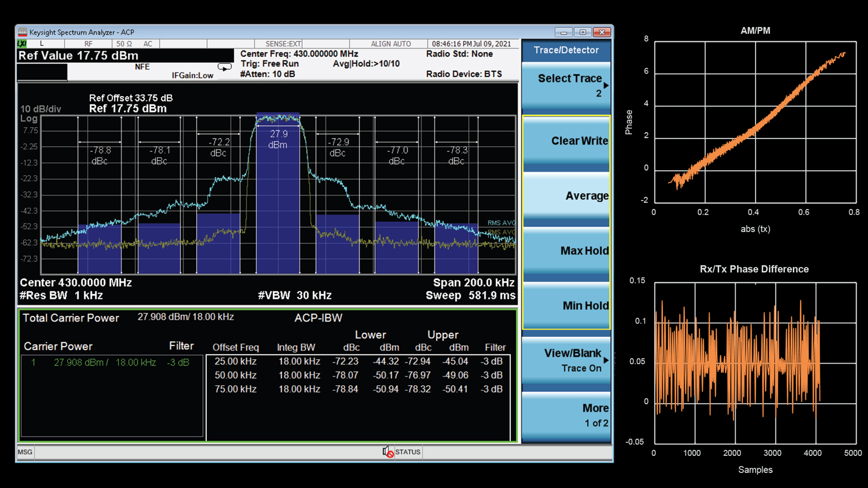The height and width of the screenshot is (488, 868).
Task: Click the green LXI status icon
Action: point(22,43)
